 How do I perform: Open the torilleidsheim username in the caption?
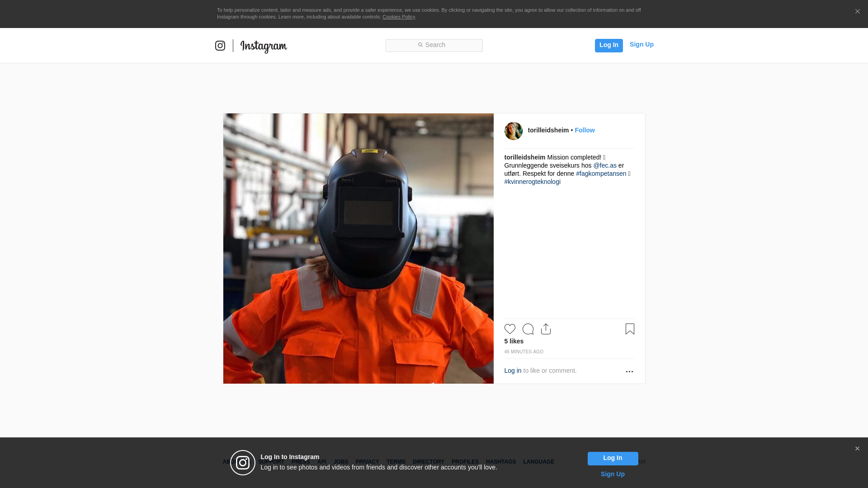525,157
